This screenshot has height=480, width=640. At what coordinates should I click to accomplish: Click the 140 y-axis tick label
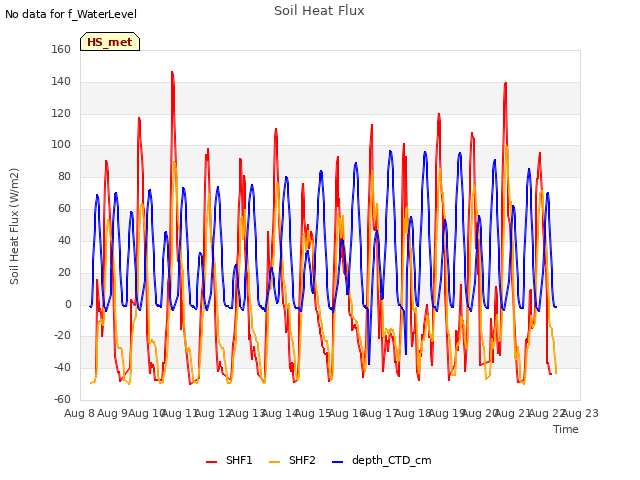(x=61, y=81)
